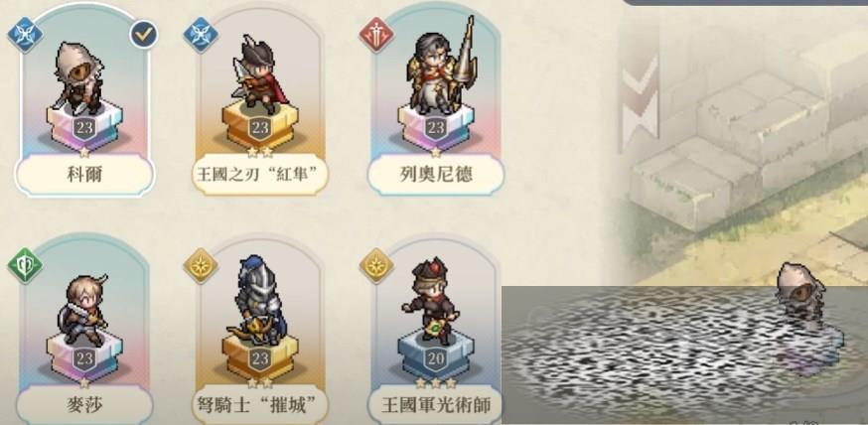Click the gold class icon on 弩騎士 card
868x425 pixels.
pos(201,266)
